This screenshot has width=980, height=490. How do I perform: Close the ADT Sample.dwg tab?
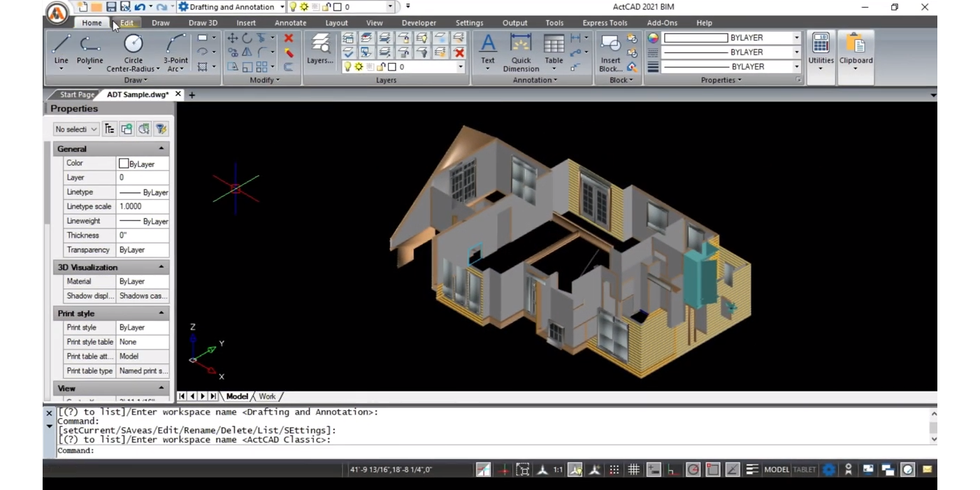click(178, 94)
